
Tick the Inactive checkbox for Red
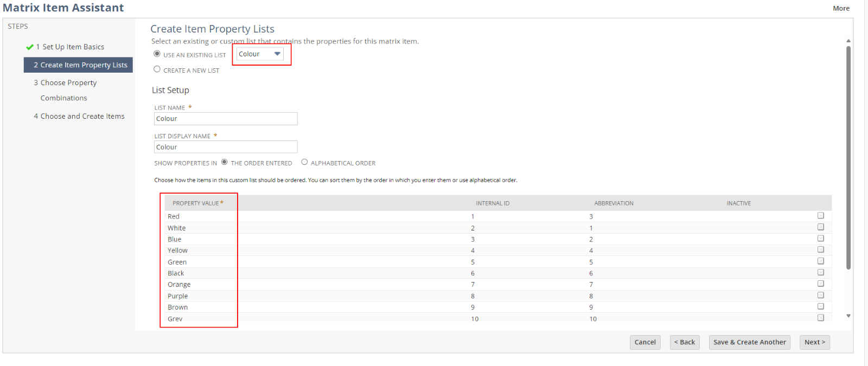click(x=820, y=216)
